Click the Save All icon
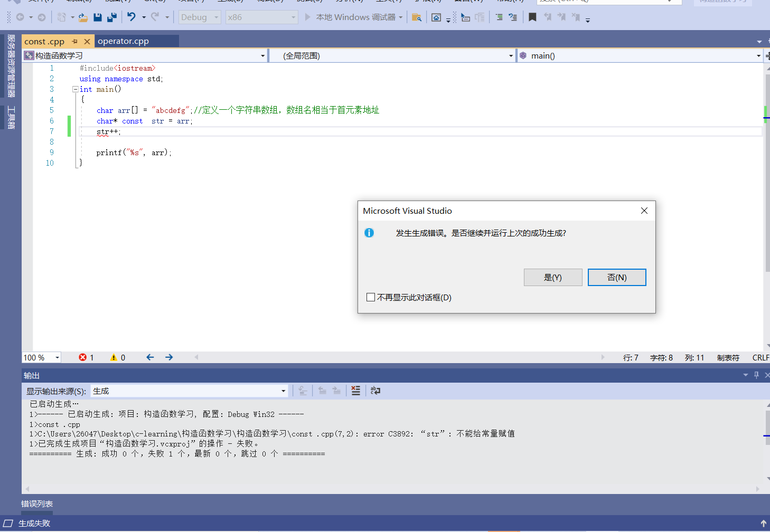Image resolution: width=770 pixels, height=532 pixels. pos(111,17)
